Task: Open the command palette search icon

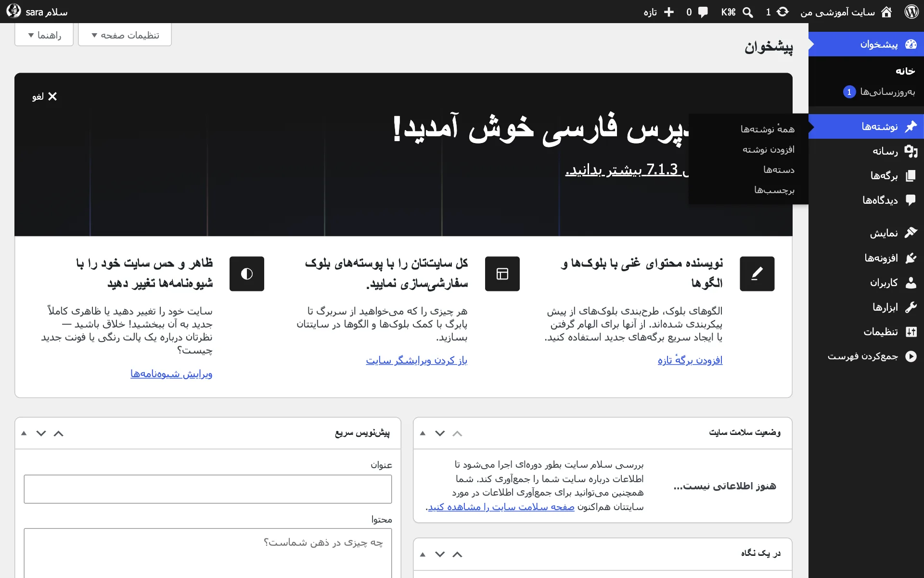Action: [x=747, y=12]
